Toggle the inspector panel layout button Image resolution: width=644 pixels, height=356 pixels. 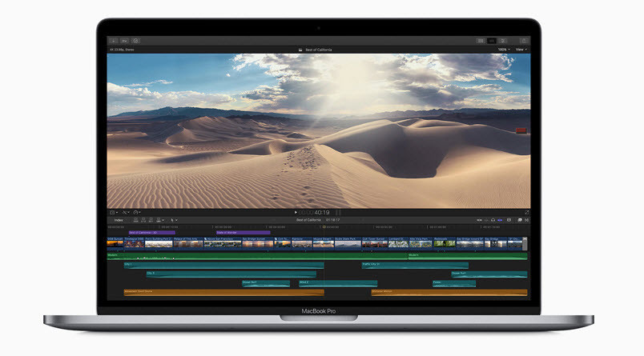tap(503, 40)
